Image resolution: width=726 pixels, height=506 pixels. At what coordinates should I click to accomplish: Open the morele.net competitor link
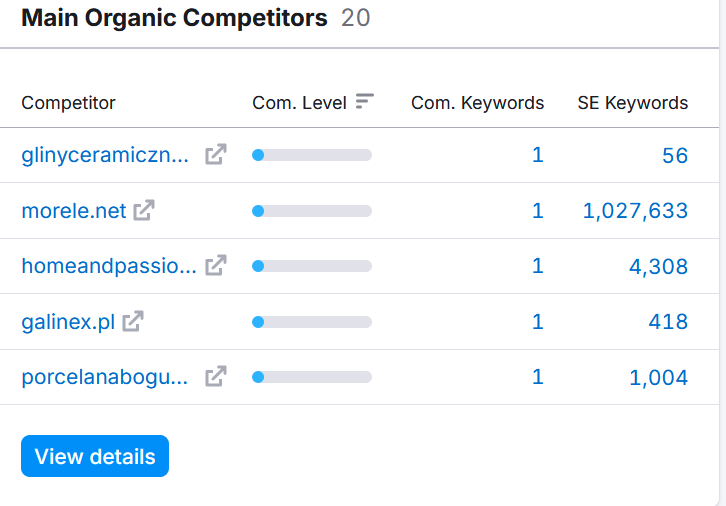click(74, 211)
